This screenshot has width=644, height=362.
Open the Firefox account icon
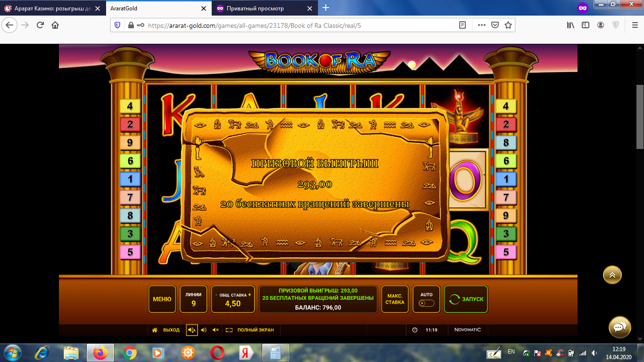click(601, 25)
